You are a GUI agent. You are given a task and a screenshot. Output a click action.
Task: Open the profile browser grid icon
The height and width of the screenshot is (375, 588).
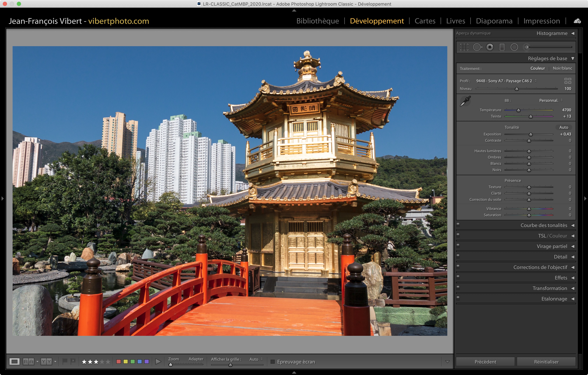pos(568,81)
